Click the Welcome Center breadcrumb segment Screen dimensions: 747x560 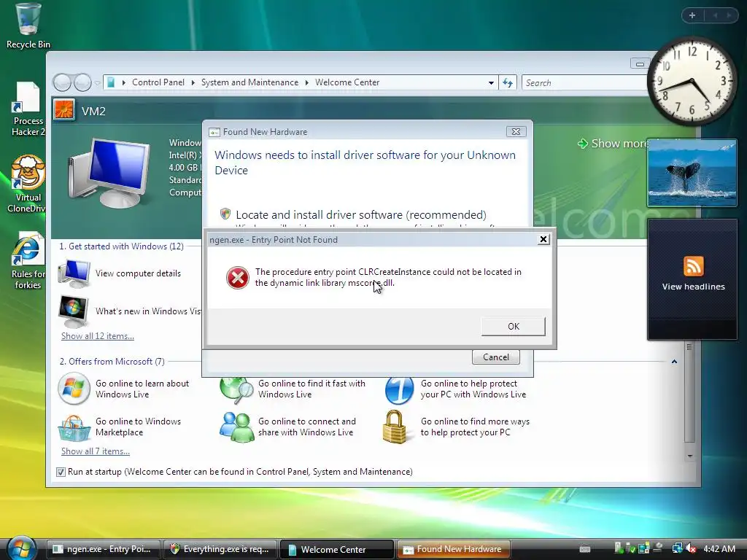pyautogui.click(x=347, y=82)
